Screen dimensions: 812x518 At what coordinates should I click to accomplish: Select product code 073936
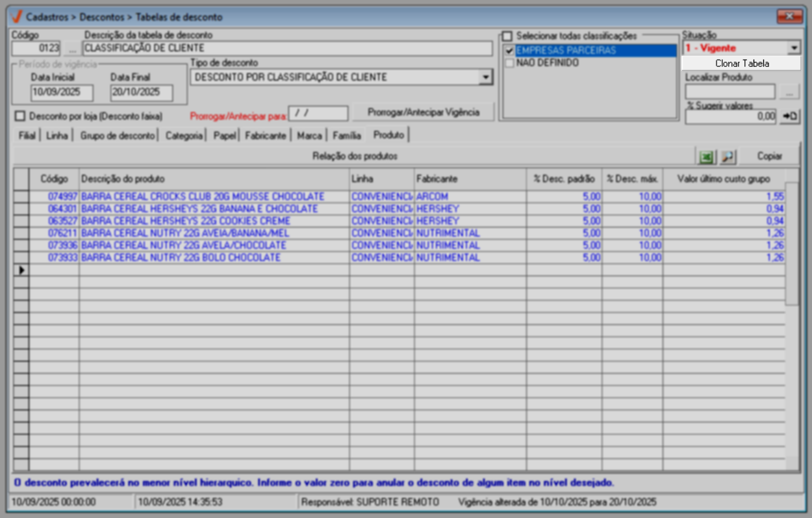pos(63,246)
